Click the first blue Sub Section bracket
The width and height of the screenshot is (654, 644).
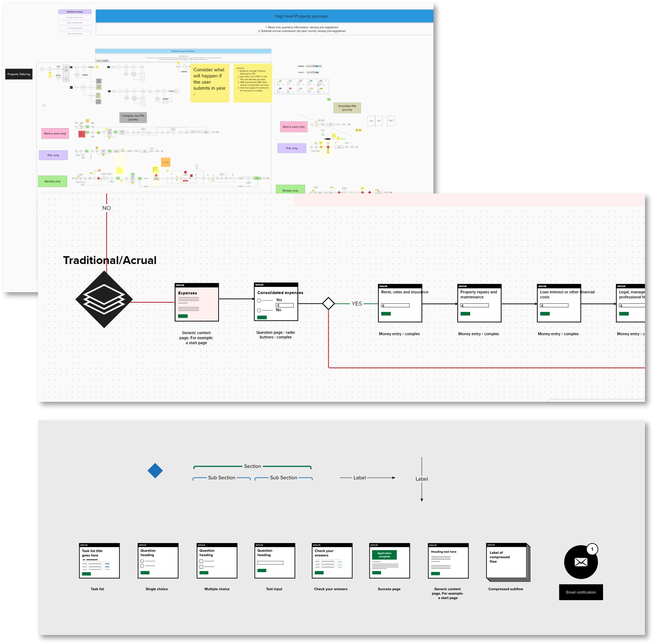222,478
